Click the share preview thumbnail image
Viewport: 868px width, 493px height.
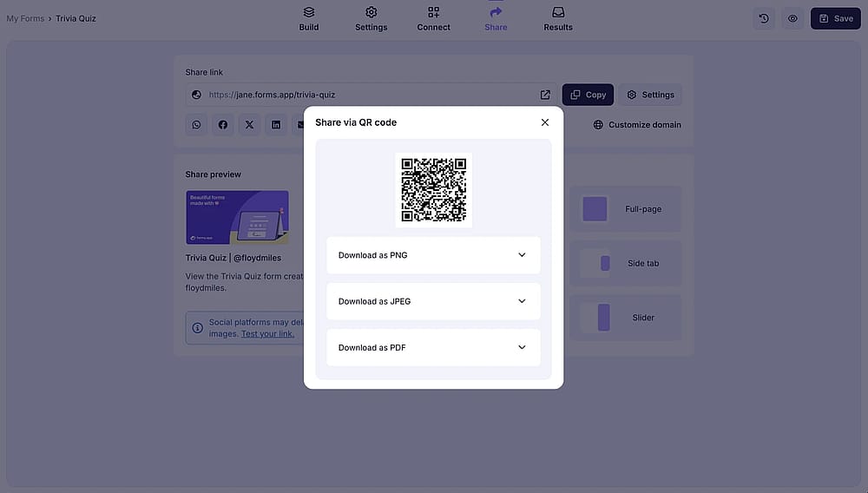(237, 218)
